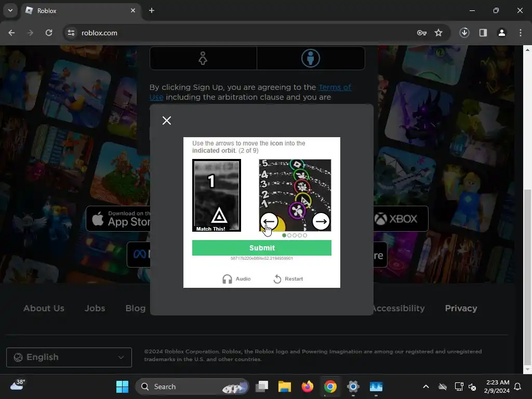Click the page vertical scrollbar
Viewport: 532px width, 399px height.
(527, 277)
